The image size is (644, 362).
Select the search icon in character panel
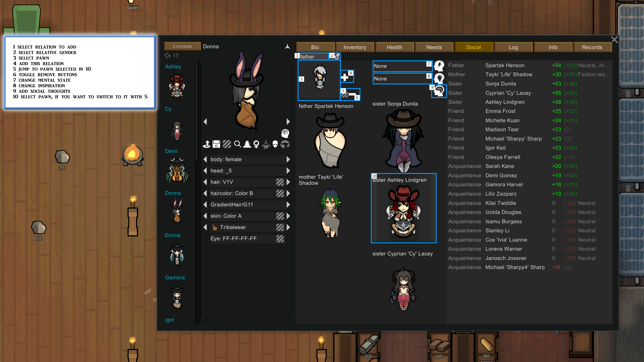click(x=237, y=144)
